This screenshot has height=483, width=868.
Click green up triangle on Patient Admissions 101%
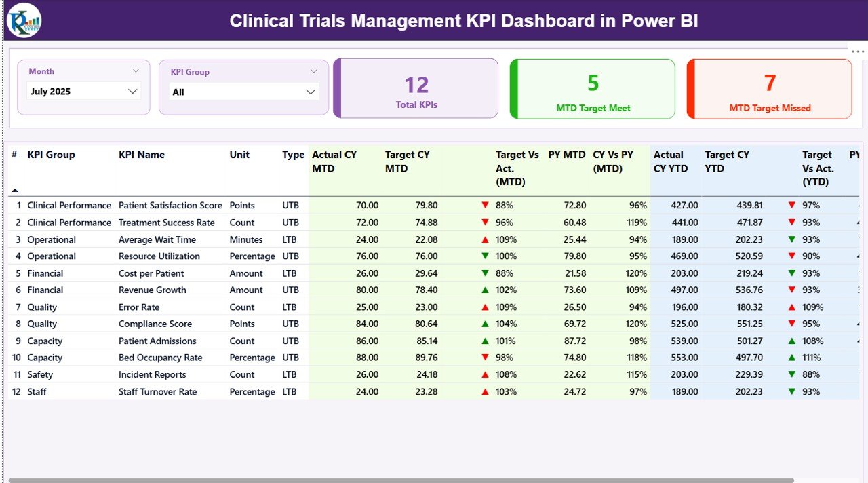pos(484,341)
